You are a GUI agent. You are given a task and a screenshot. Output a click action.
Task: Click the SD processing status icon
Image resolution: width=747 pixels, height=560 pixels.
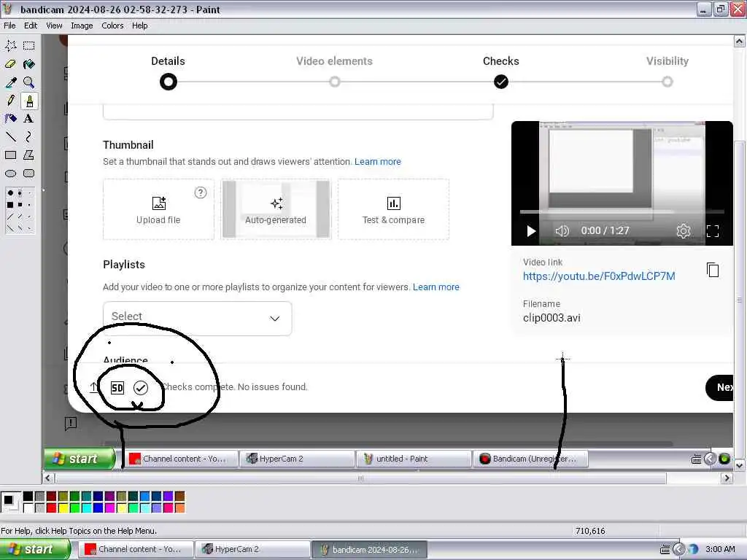(117, 388)
